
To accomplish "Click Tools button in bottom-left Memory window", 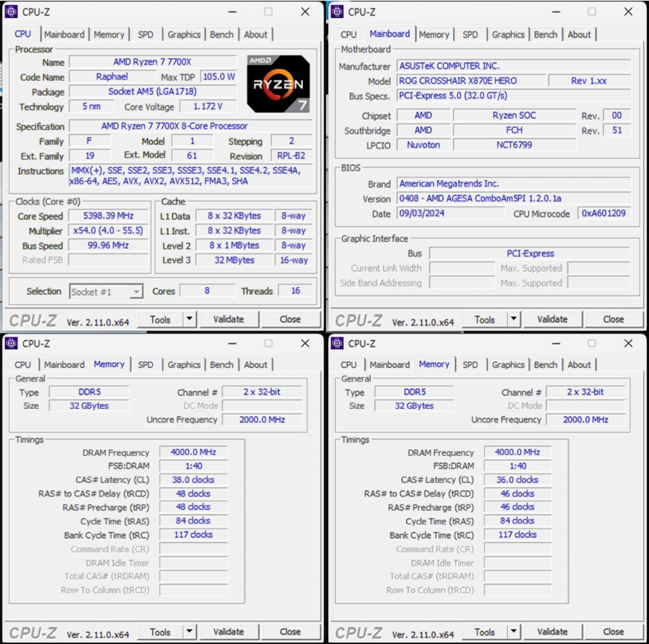I will pyautogui.click(x=160, y=632).
